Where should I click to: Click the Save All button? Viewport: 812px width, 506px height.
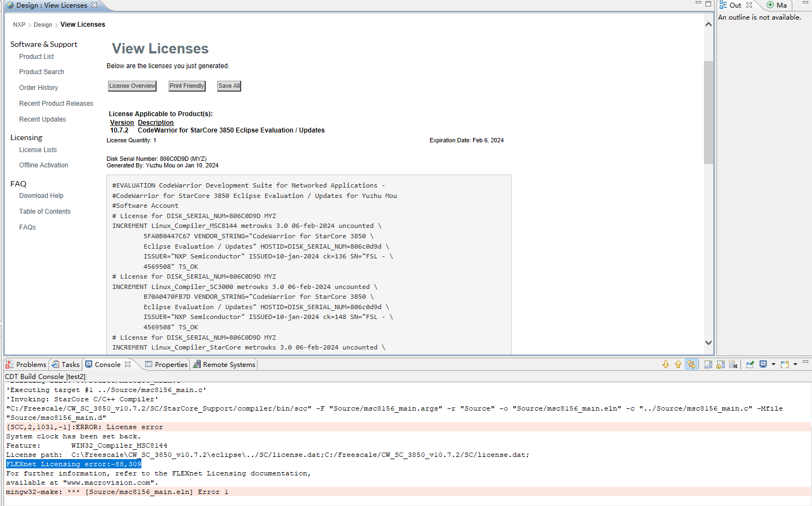coord(229,86)
